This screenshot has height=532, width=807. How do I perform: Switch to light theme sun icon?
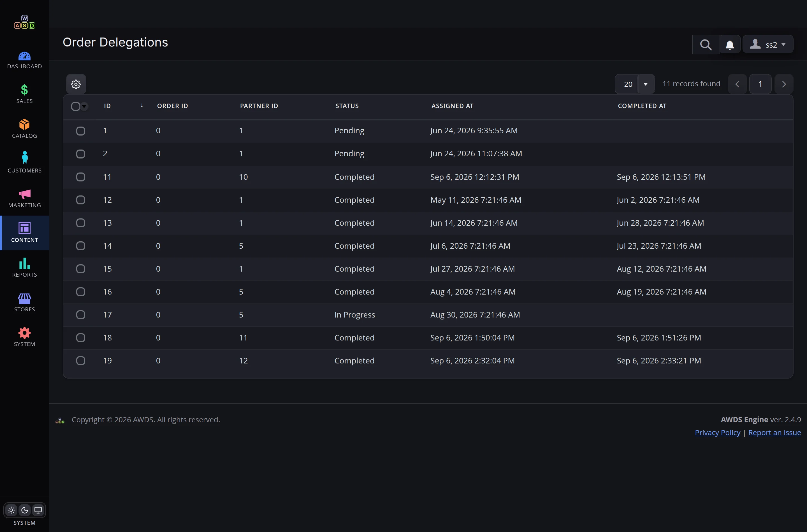tap(11, 510)
